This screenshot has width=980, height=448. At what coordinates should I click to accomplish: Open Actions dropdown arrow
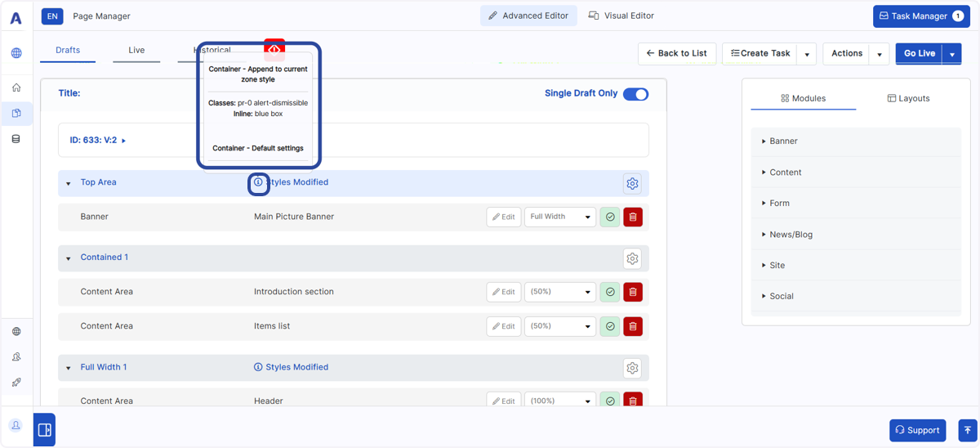(880, 54)
